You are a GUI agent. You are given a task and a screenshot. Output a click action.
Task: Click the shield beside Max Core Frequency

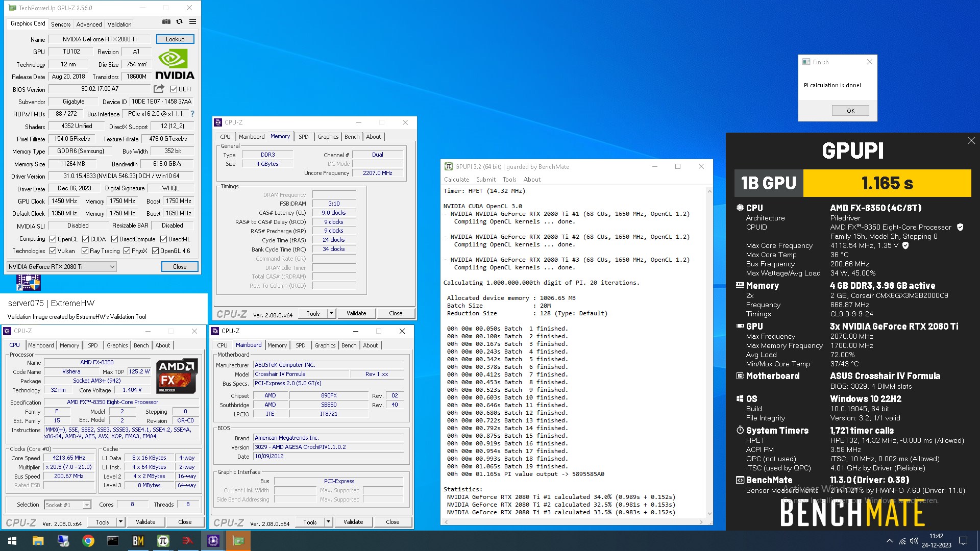[x=905, y=245]
